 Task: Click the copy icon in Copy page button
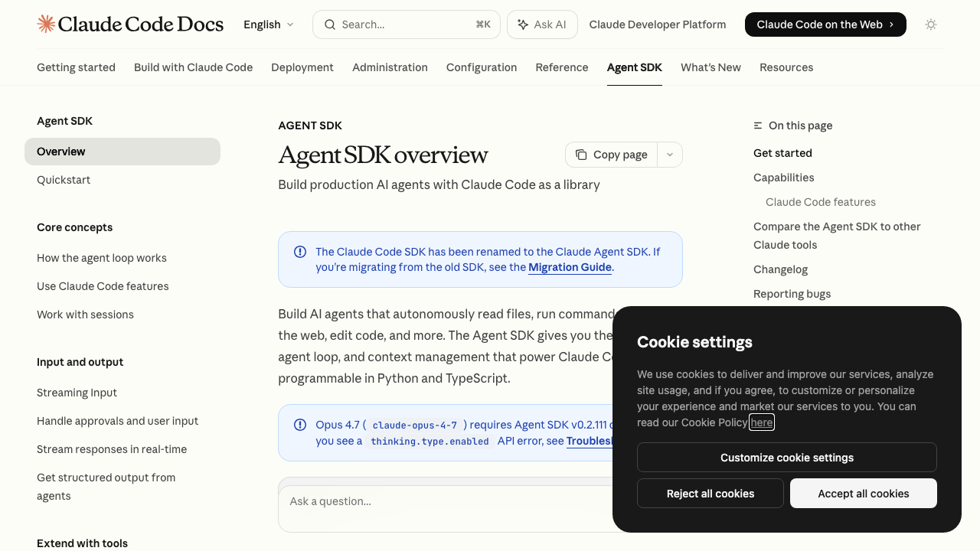point(582,154)
